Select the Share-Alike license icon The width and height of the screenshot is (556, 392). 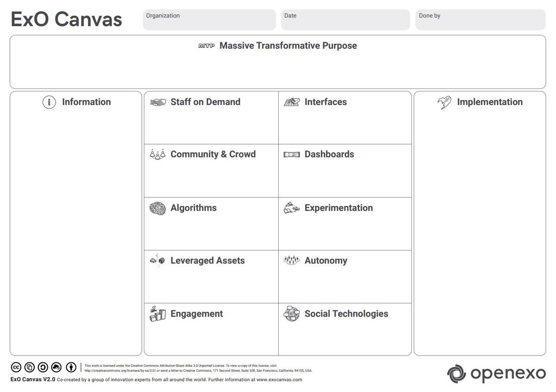[43, 367]
